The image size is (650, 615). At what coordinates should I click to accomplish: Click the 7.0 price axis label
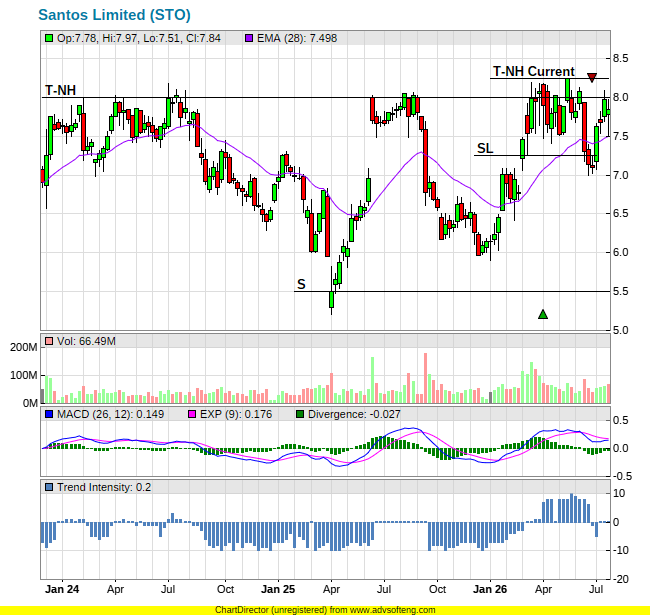(x=621, y=175)
